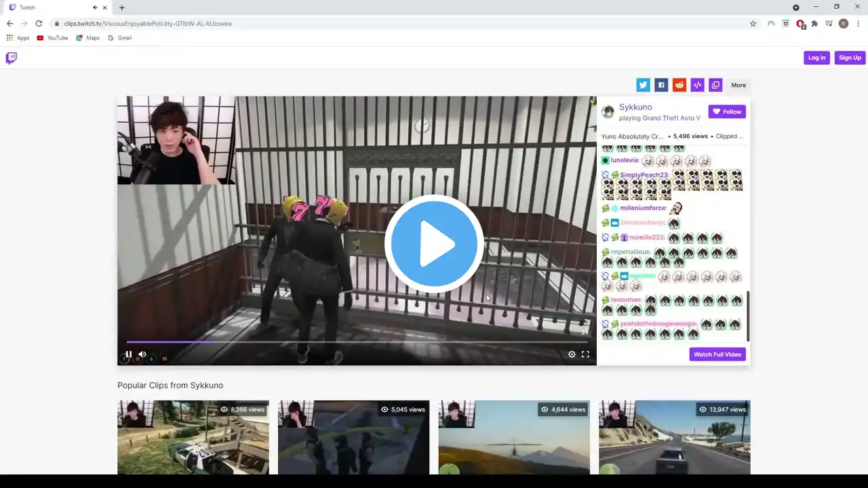This screenshot has width=868, height=488.
Task: Click the Watch Full Video button
Action: [x=717, y=354]
